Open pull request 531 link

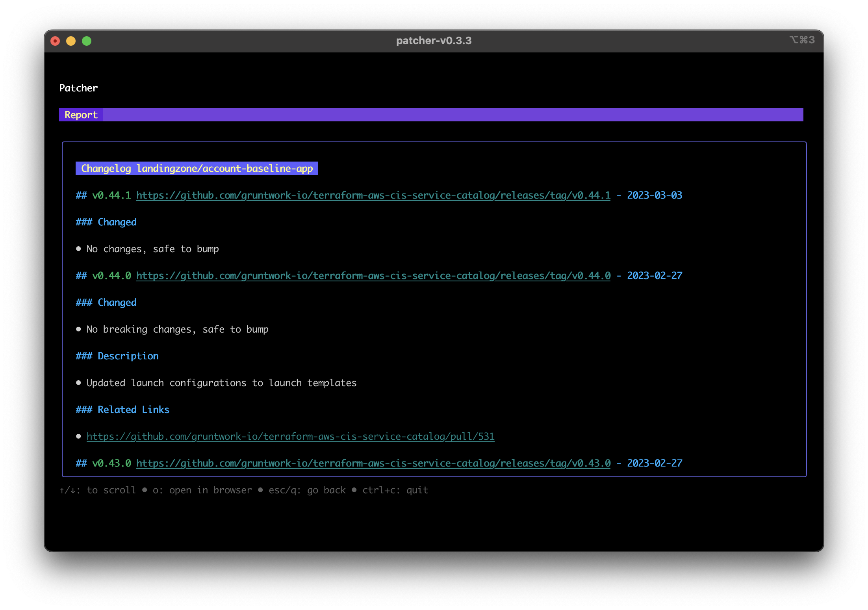click(x=291, y=436)
